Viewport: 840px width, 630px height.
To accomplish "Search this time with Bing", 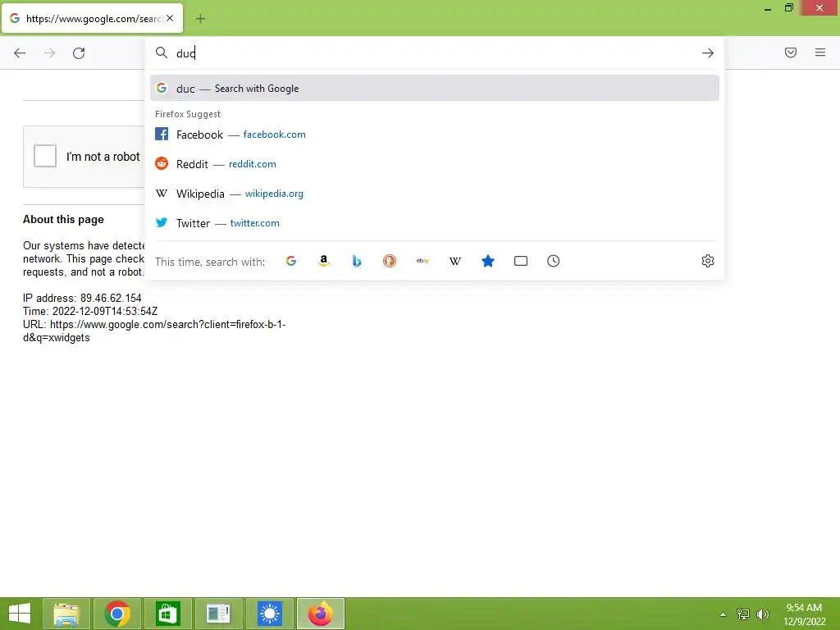I will [x=357, y=261].
